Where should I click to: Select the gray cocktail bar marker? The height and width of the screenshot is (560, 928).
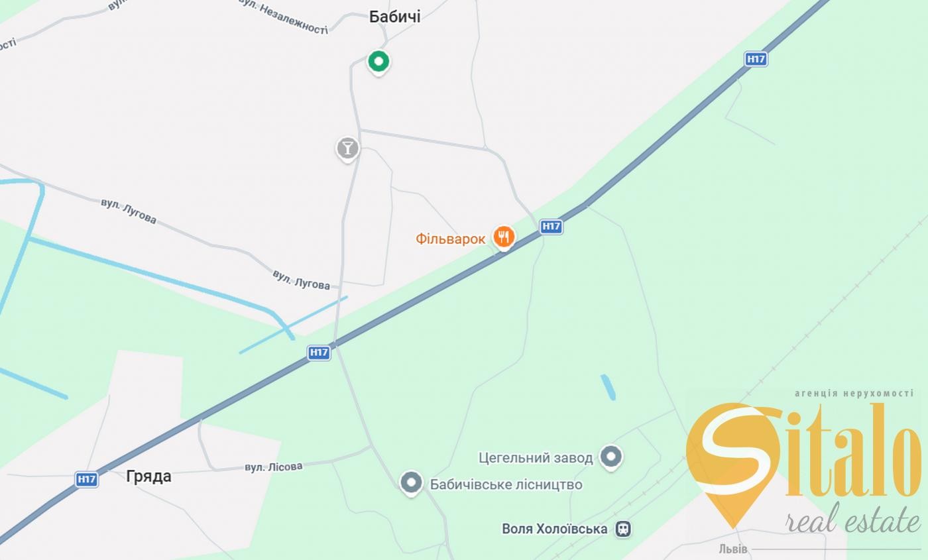click(x=347, y=149)
